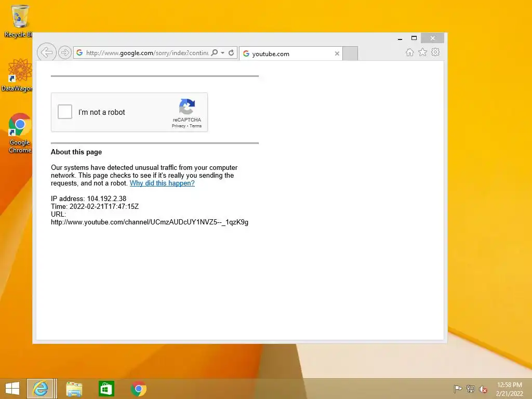This screenshot has height=399, width=532.
Task: Open the taskbar clock showing 12:58 PM
Action: 509,389
